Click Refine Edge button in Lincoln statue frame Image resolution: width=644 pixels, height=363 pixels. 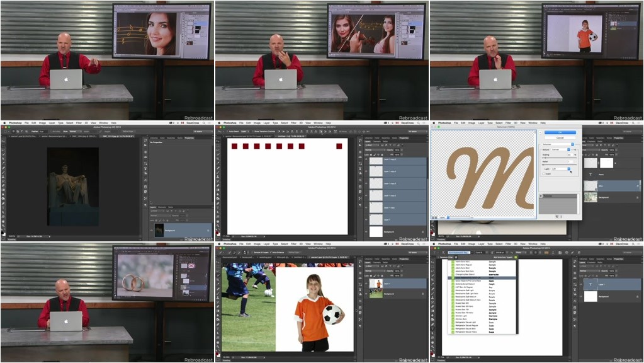128,132
